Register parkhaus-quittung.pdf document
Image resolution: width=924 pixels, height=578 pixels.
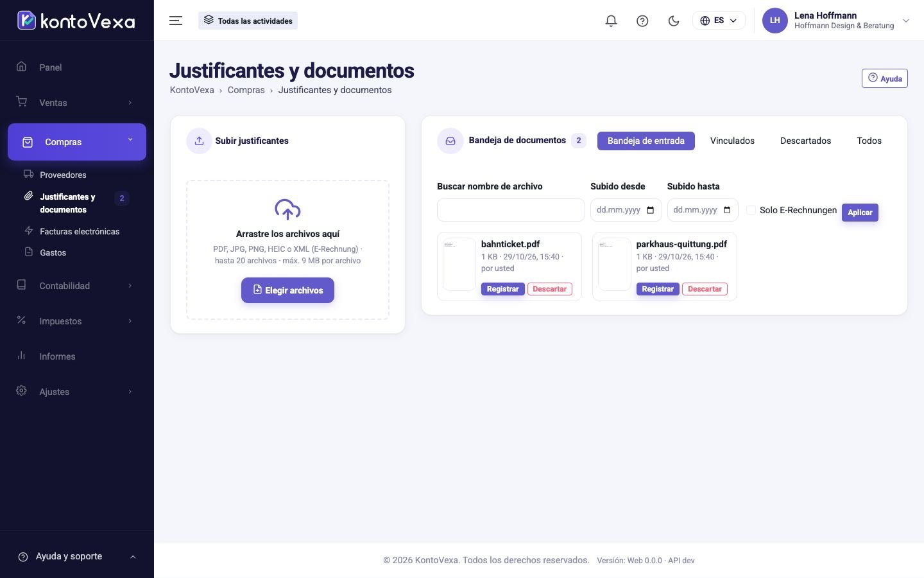tap(658, 289)
